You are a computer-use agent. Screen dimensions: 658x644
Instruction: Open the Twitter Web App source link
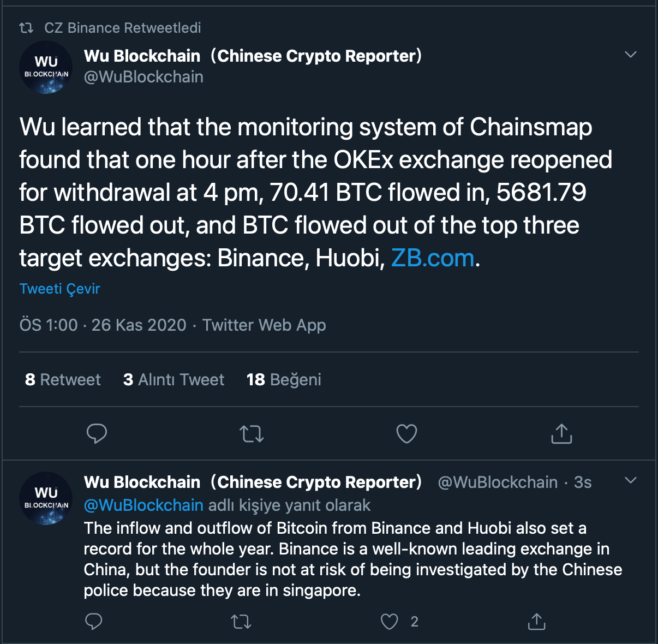coord(264,325)
